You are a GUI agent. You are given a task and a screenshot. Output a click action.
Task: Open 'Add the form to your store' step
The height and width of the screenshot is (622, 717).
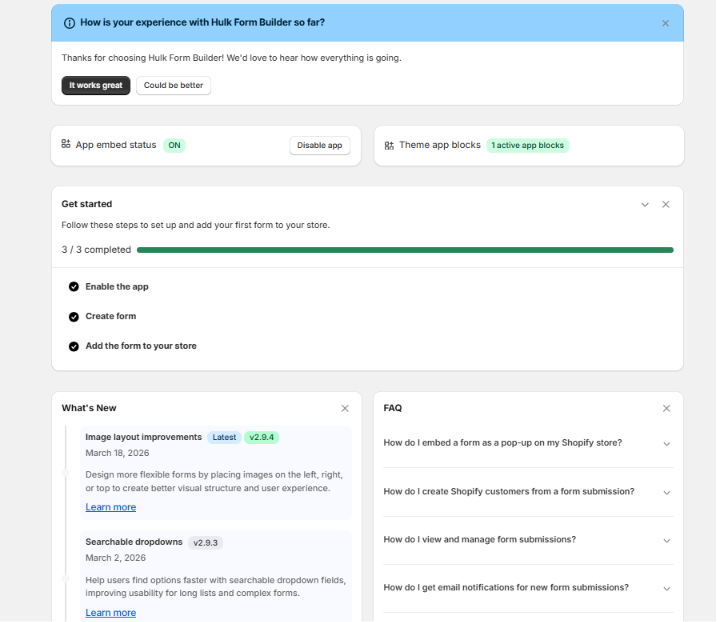pyautogui.click(x=141, y=346)
